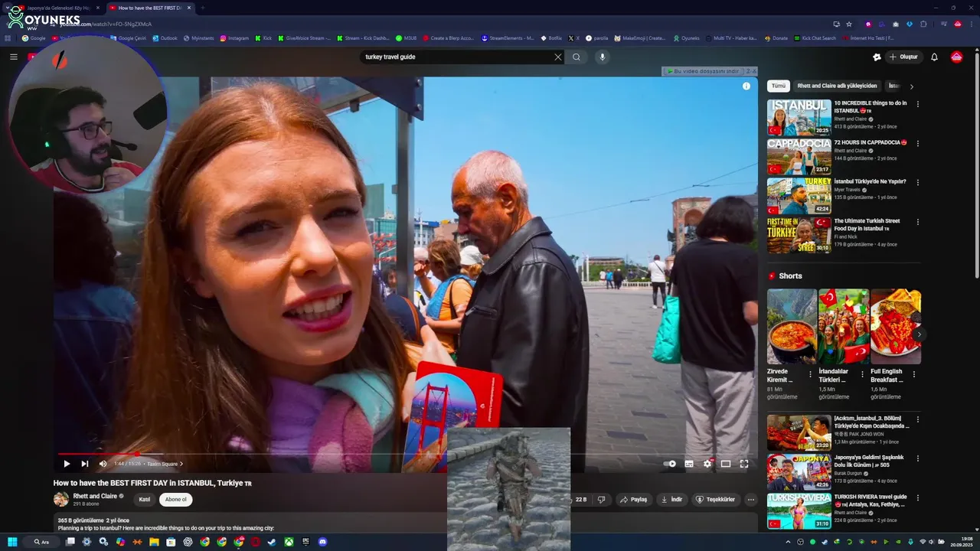Open '10 INCREDIBLE things to do in ISTANBUL' thumbnail
The image size is (980, 551).
click(799, 117)
